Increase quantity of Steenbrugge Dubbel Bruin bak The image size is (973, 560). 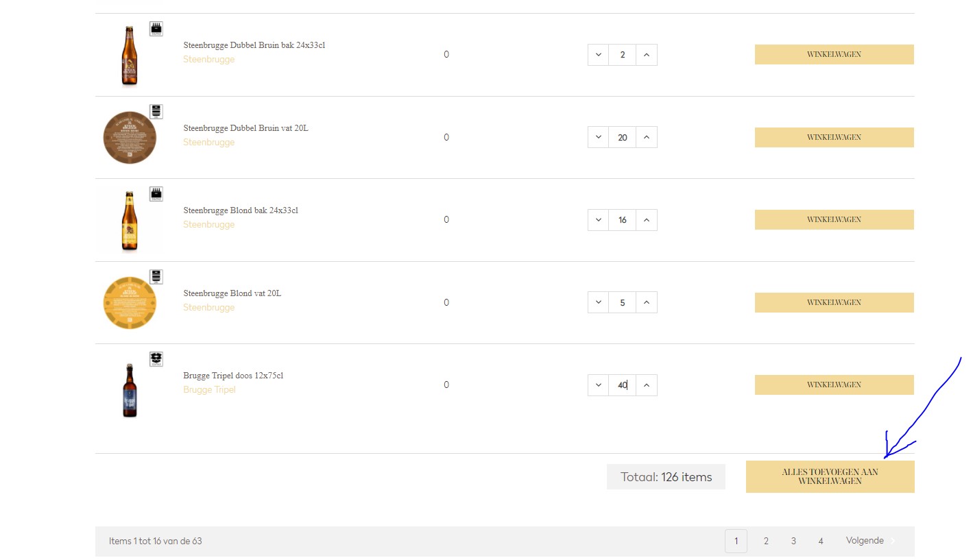click(647, 55)
